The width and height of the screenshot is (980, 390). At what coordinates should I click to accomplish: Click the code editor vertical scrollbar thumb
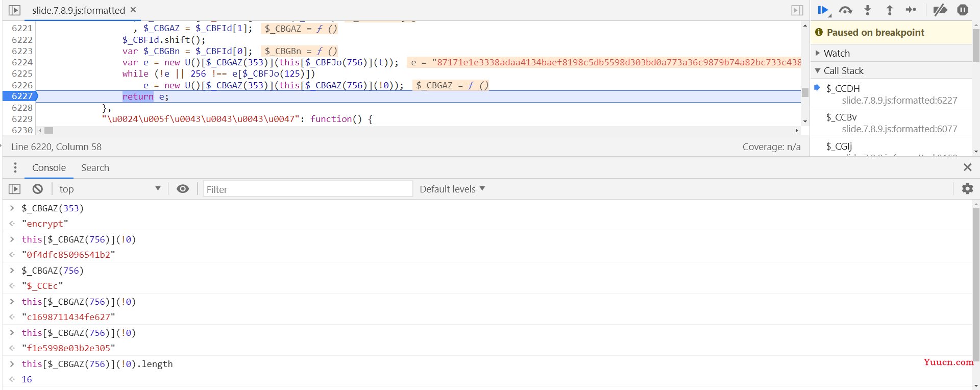click(805, 92)
